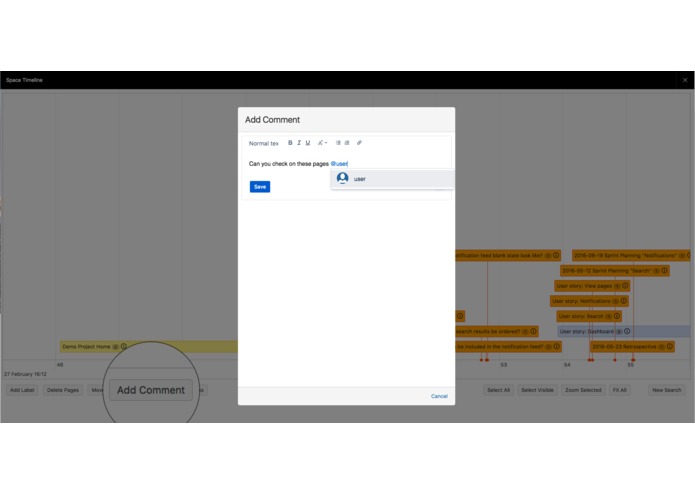695x494 pixels.
Task: Save the comment
Action: pos(260,187)
